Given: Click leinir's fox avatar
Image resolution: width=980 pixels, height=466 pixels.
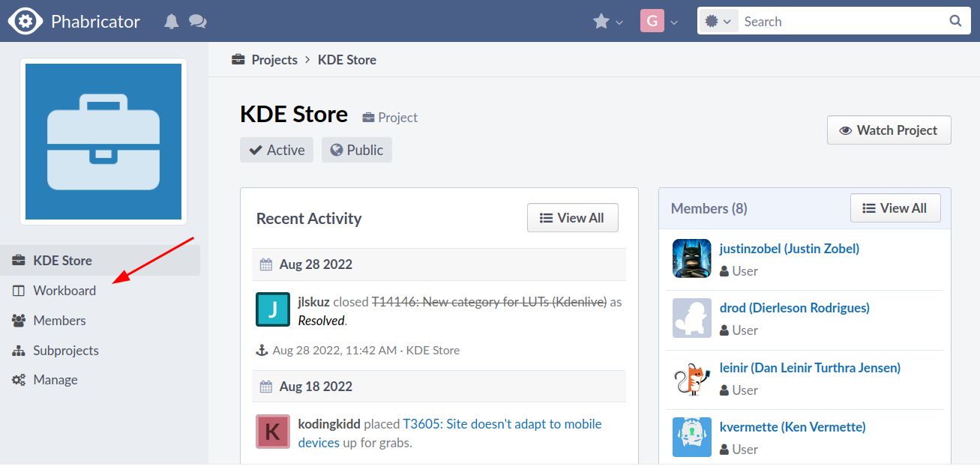Looking at the screenshot, I should click(691, 378).
